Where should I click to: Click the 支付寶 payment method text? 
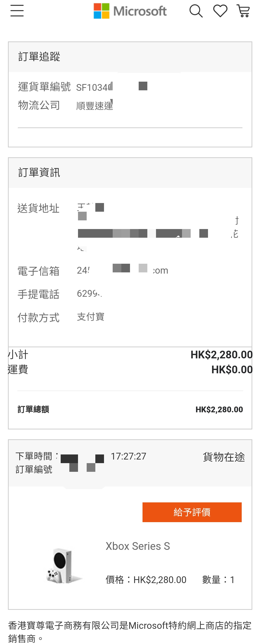(91, 317)
